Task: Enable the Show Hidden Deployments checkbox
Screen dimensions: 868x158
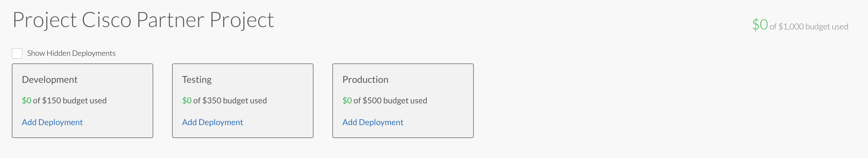Action: pyautogui.click(x=17, y=53)
